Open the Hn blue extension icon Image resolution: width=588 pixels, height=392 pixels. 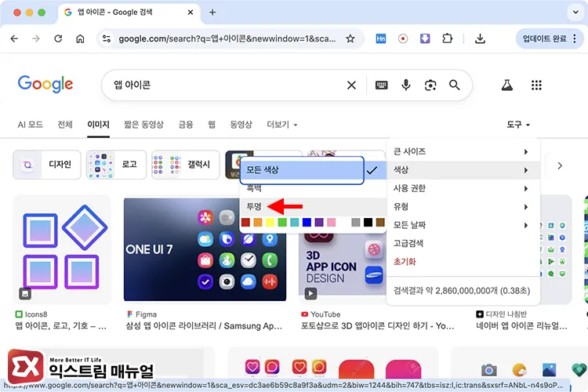[380, 38]
